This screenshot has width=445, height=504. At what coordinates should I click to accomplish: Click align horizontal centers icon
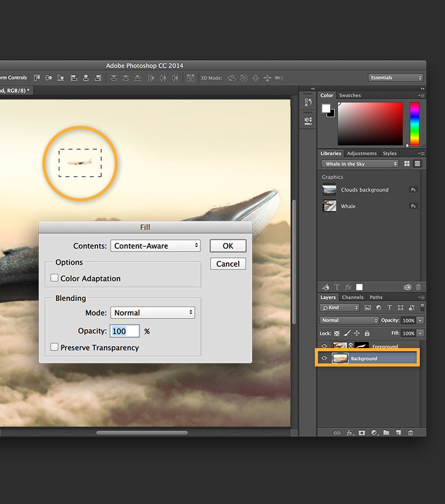[86, 78]
